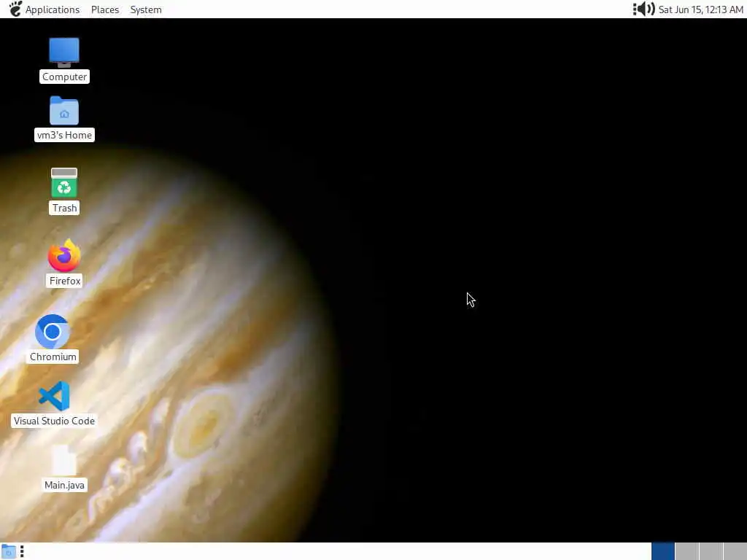Viewport: 747px width, 560px height.
Task: Open the System menu
Action: pyautogui.click(x=146, y=9)
